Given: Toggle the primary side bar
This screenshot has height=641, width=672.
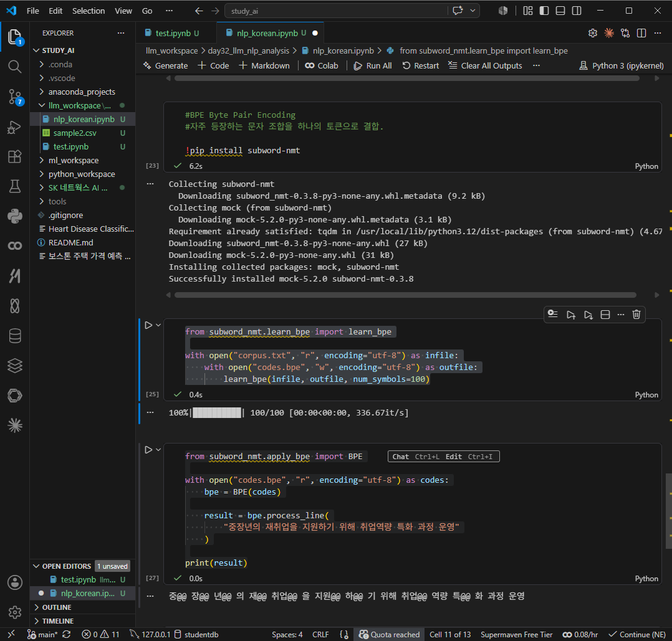Looking at the screenshot, I should pos(544,11).
